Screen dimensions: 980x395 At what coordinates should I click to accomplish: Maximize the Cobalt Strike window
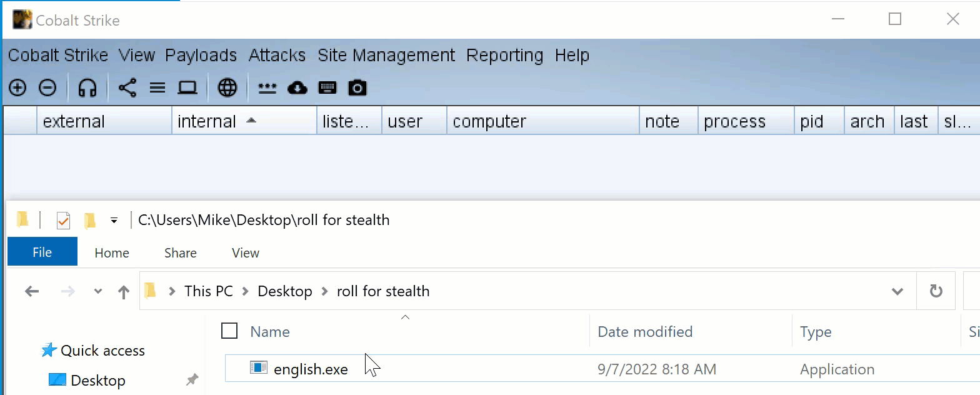coord(895,19)
